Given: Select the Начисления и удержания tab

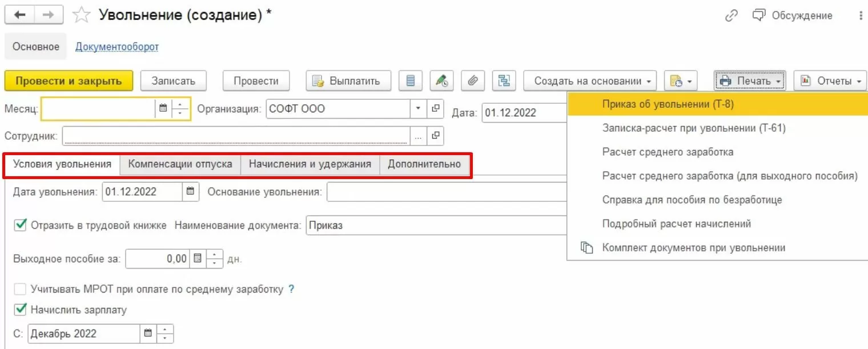Looking at the screenshot, I should tap(310, 164).
